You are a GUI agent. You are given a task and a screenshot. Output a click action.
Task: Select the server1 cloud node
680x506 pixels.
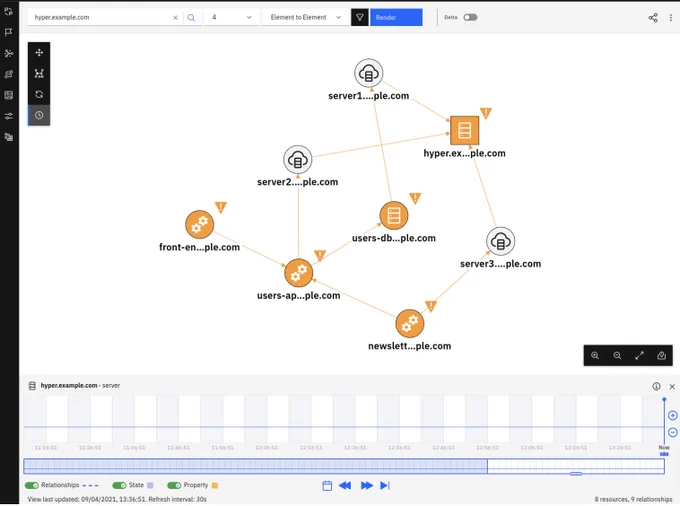tap(369, 73)
